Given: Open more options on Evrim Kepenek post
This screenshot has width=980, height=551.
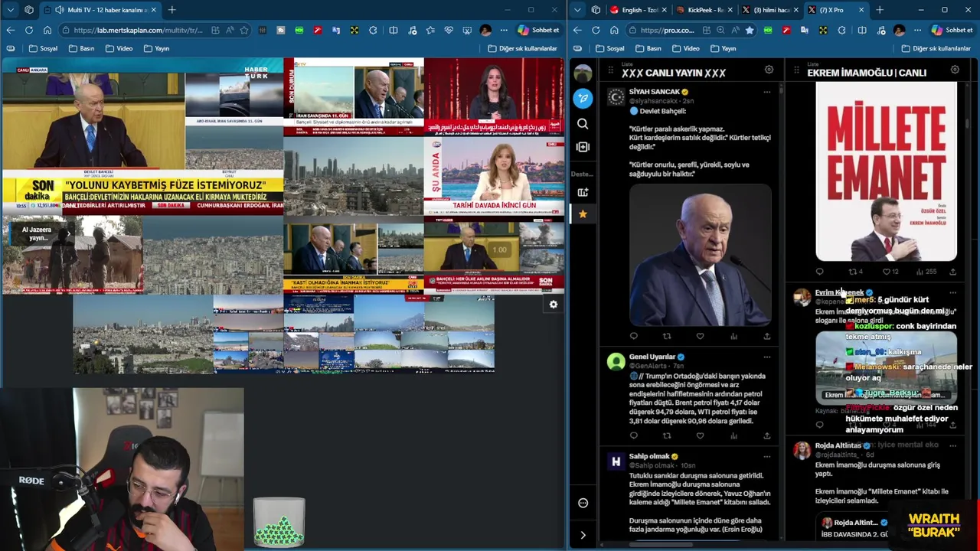Looking at the screenshot, I should [952, 292].
